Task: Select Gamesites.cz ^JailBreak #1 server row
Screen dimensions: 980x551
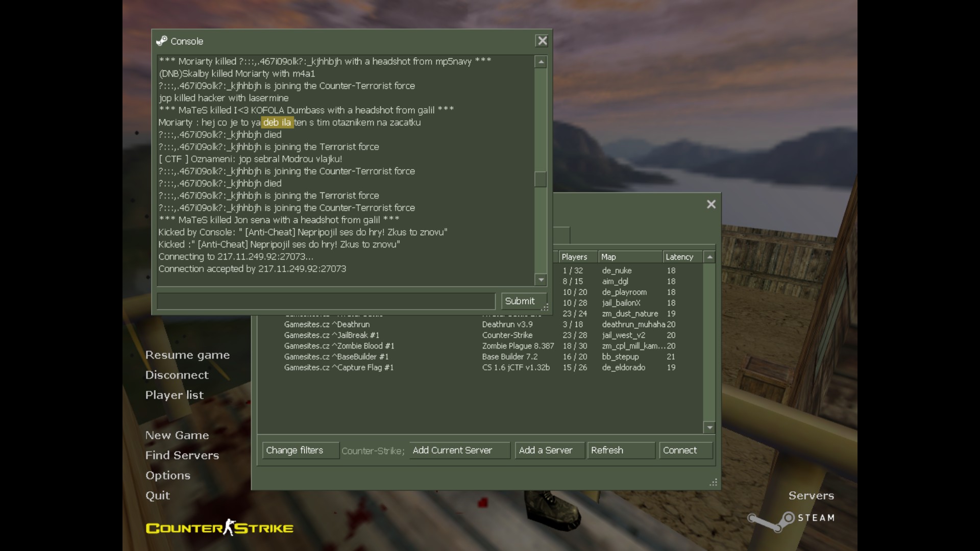Action: point(480,335)
